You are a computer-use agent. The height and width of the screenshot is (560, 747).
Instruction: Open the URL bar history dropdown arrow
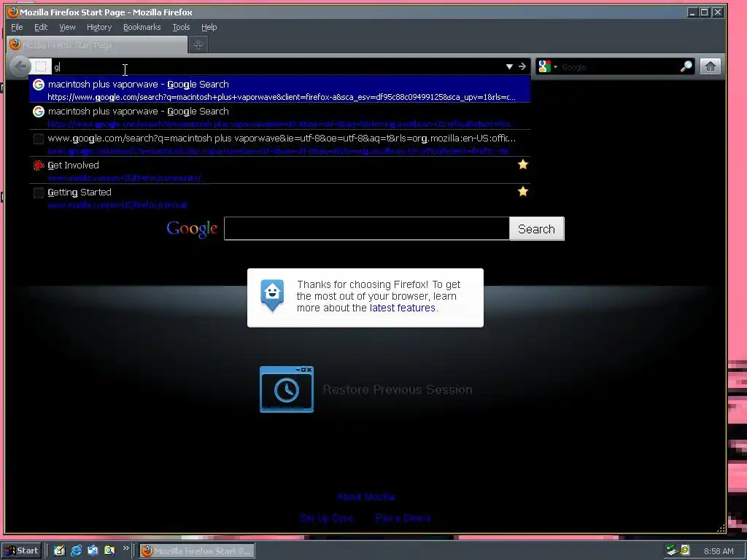[x=509, y=66]
